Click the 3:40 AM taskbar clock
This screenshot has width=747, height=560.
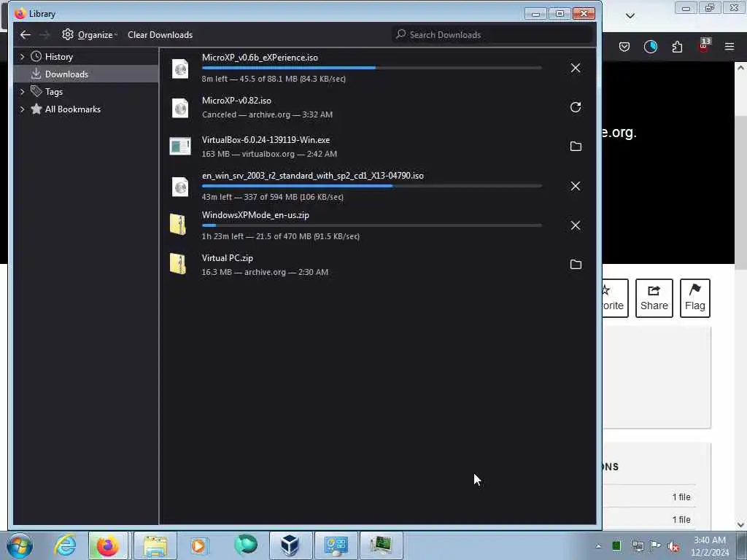[x=710, y=546]
